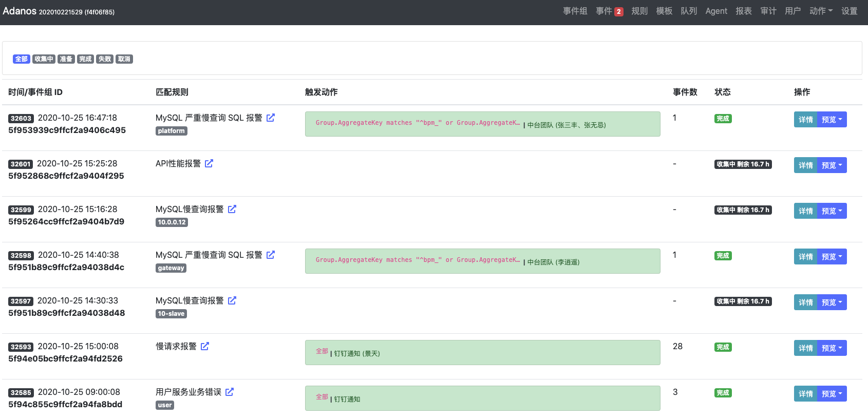
Task: Open 设置 in the navbar
Action: 850,11
